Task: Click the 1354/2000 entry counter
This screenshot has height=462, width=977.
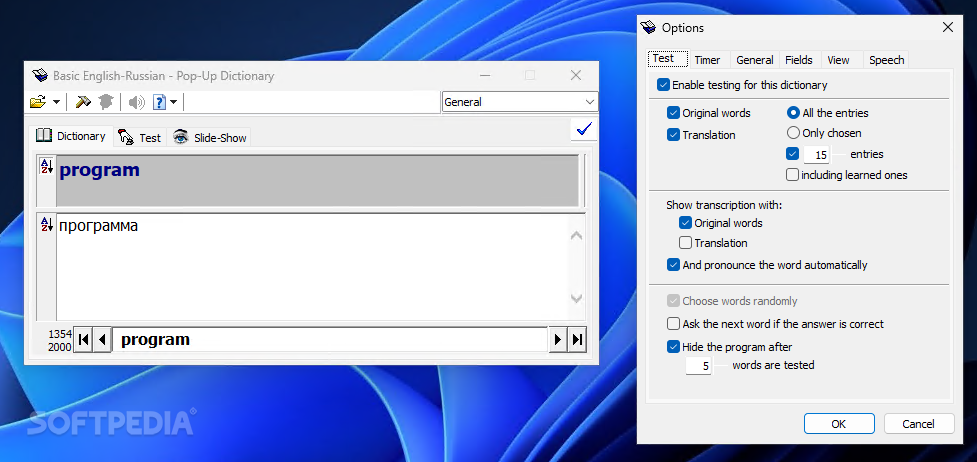Action: coord(60,340)
